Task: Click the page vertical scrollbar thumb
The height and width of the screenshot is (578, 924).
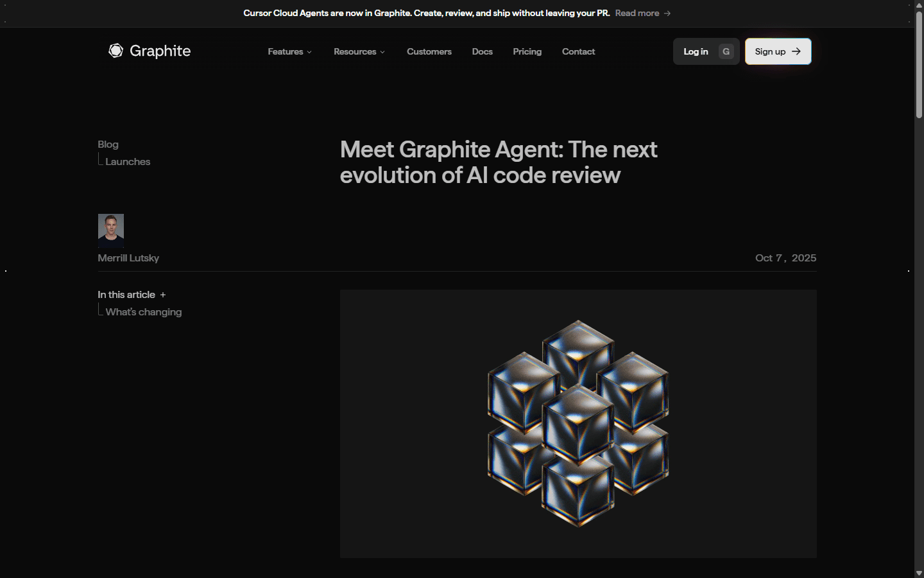Action: pos(919,64)
